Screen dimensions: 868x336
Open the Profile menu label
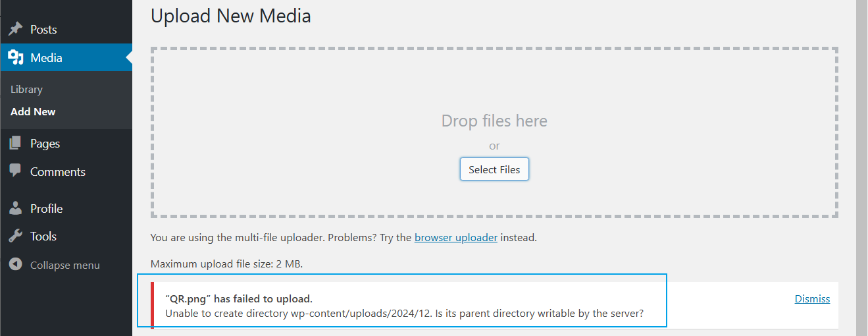click(x=46, y=209)
